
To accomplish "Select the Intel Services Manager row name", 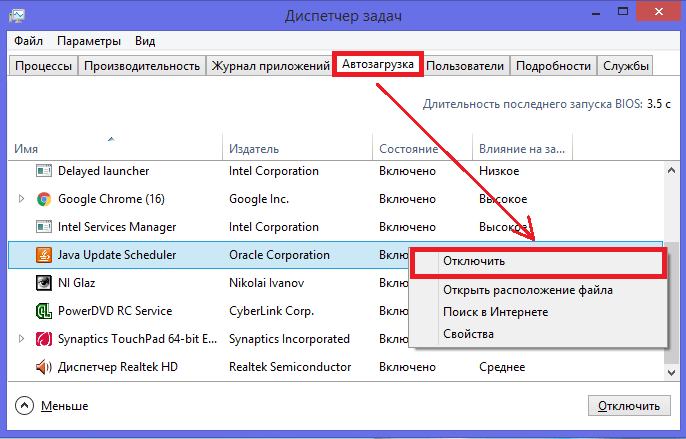I will click(117, 227).
